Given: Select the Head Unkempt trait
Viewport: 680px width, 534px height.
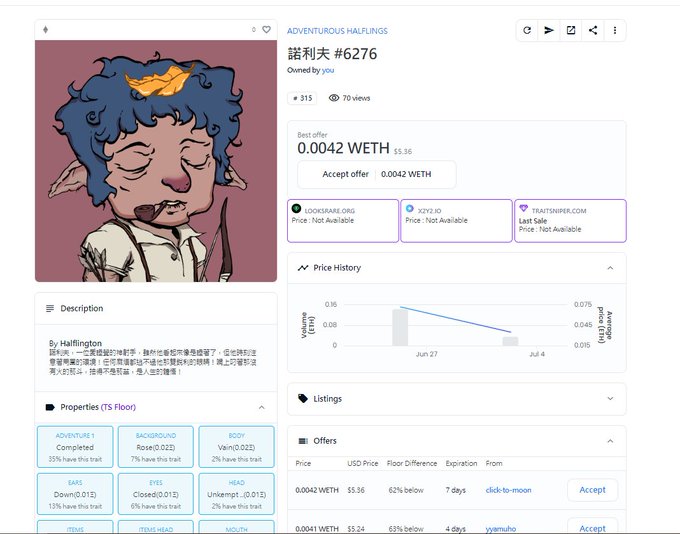Looking at the screenshot, I should click(x=236, y=494).
